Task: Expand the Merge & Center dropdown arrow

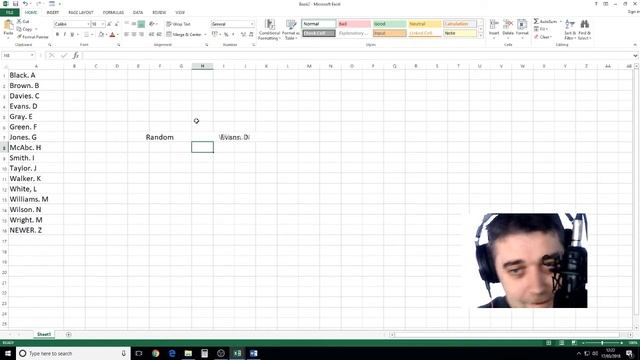Action: [x=205, y=35]
